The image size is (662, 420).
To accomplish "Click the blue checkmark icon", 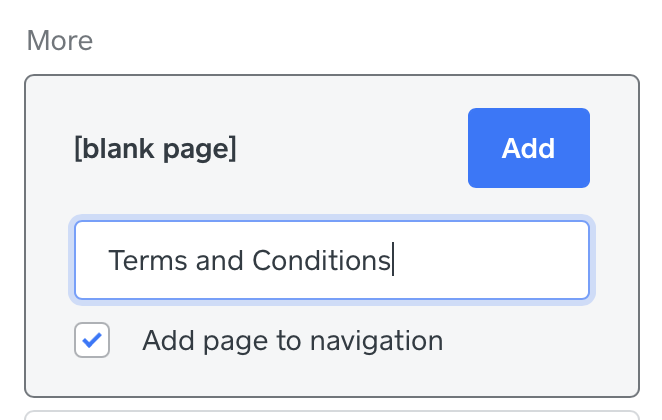I will click(x=92, y=341).
